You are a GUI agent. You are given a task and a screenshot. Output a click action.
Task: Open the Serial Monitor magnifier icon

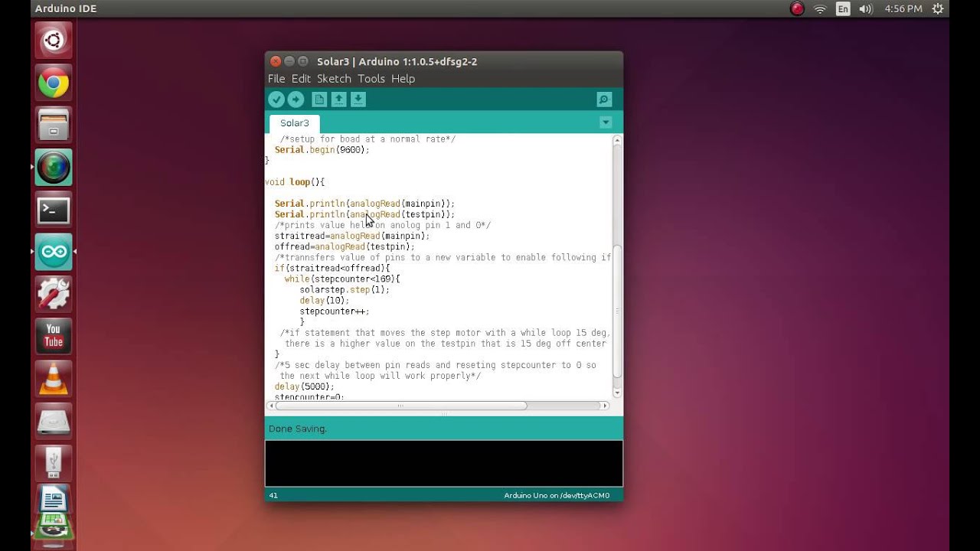pyautogui.click(x=604, y=99)
